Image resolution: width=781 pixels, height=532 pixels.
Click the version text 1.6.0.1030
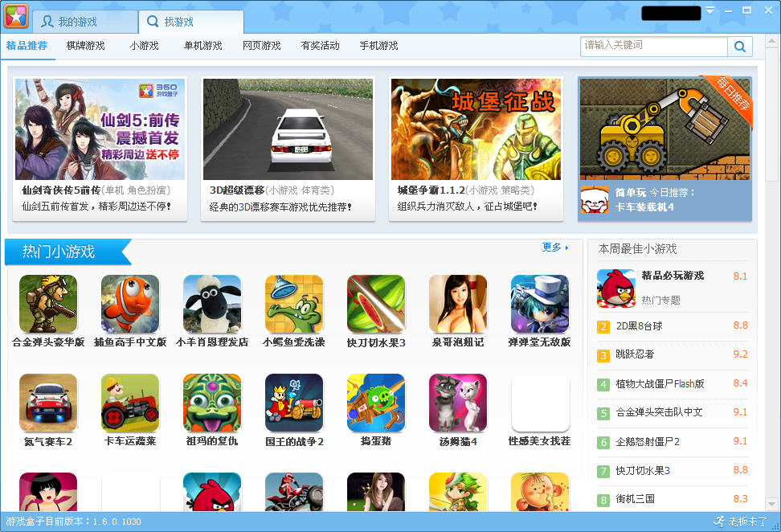(x=117, y=522)
